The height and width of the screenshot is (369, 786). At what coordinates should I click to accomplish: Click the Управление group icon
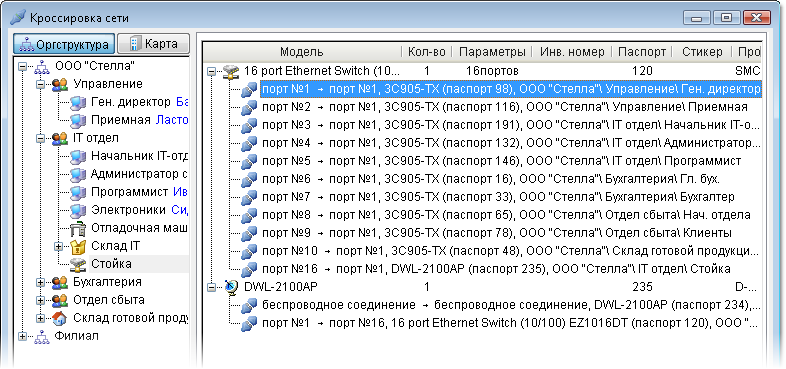click(x=60, y=84)
